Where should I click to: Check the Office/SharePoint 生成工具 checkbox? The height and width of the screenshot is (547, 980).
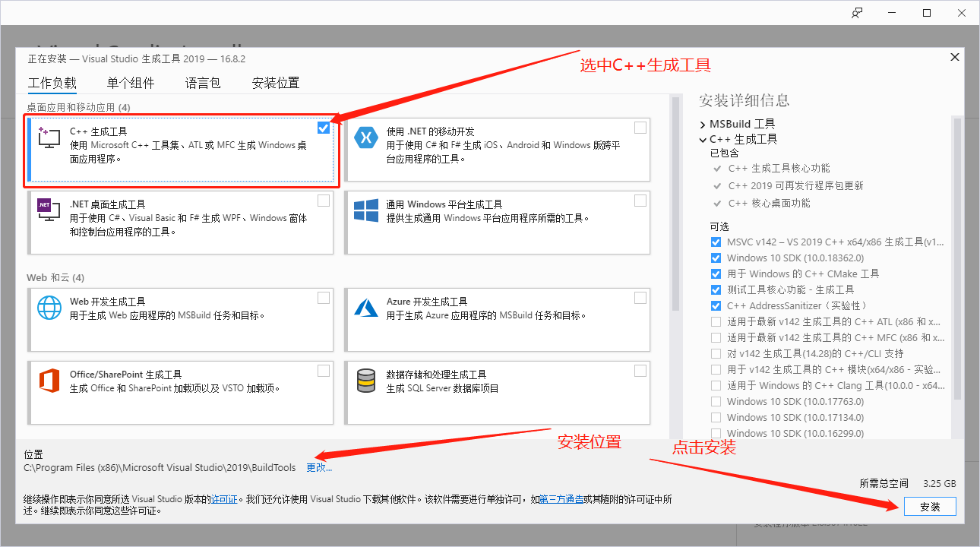pyautogui.click(x=324, y=371)
